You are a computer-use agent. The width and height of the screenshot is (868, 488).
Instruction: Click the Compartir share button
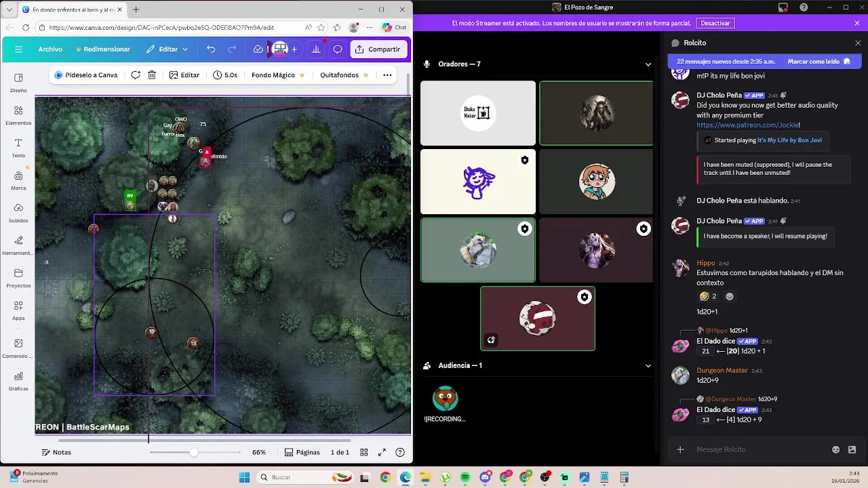tap(378, 49)
